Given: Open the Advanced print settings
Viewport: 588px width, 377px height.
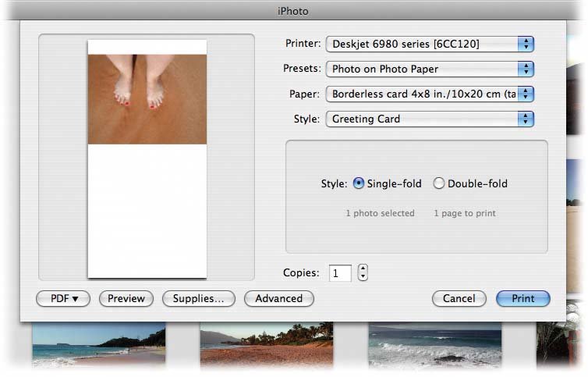Looking at the screenshot, I should click(x=278, y=298).
